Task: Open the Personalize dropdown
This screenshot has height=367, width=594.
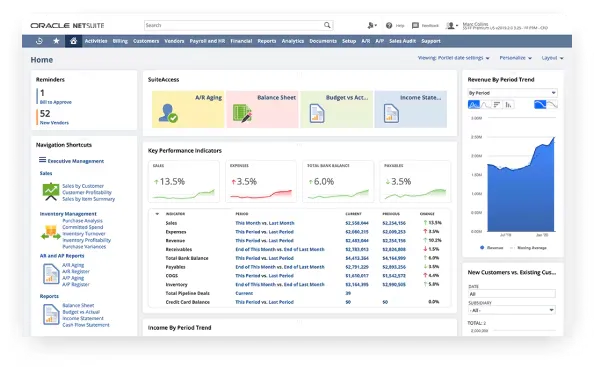Action: (516, 58)
